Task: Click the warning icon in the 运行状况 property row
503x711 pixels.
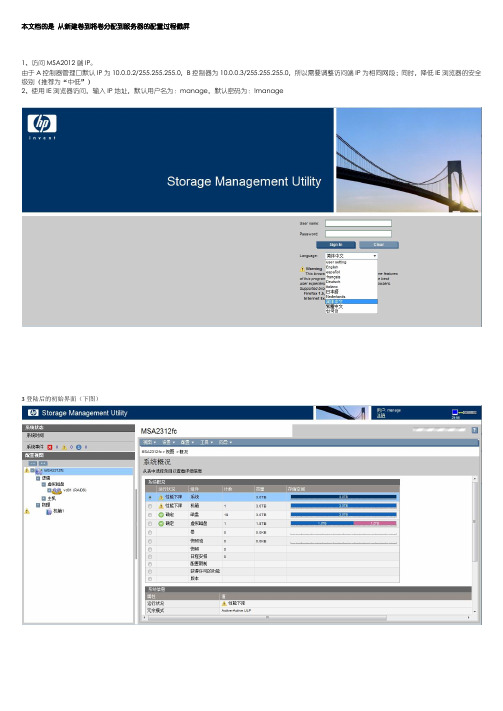Action: click(x=224, y=604)
